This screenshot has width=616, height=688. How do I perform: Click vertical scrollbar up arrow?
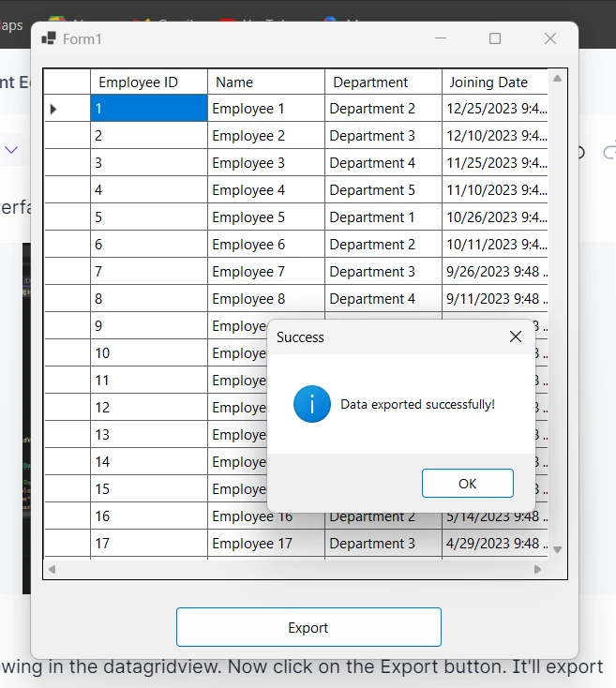tap(558, 79)
